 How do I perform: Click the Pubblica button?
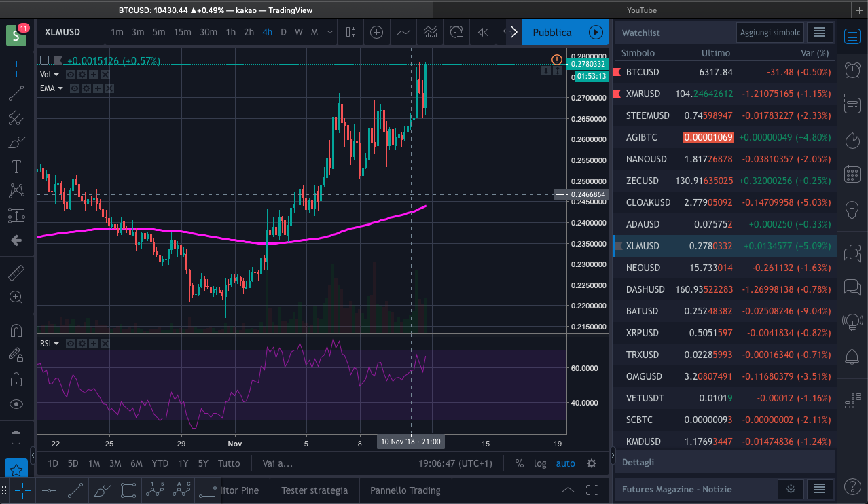[552, 32]
